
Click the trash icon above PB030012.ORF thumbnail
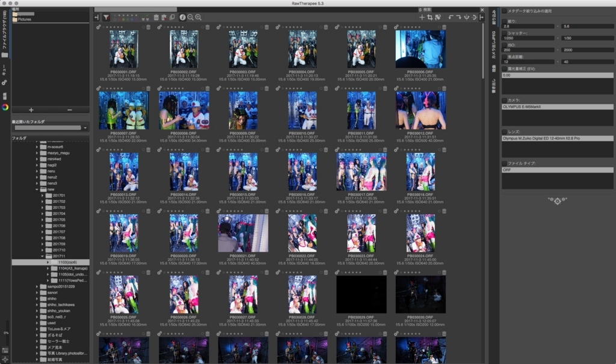tap(445, 88)
